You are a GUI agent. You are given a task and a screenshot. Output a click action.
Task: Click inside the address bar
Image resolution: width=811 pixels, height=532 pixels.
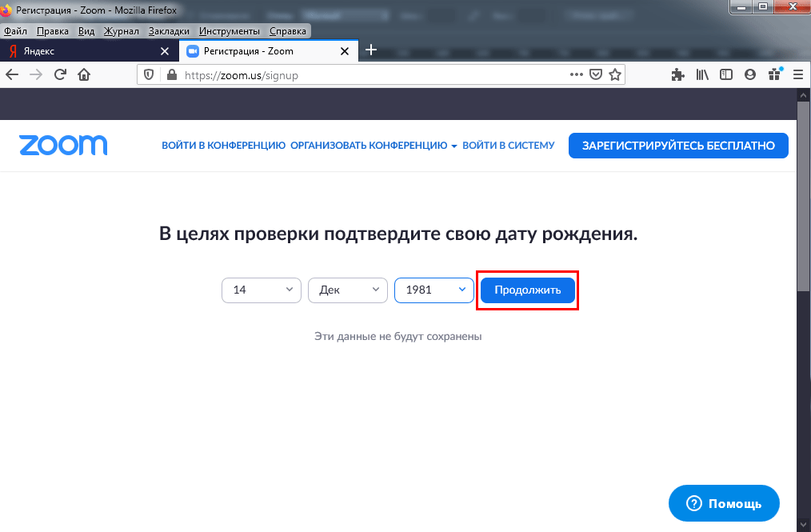coord(360,74)
